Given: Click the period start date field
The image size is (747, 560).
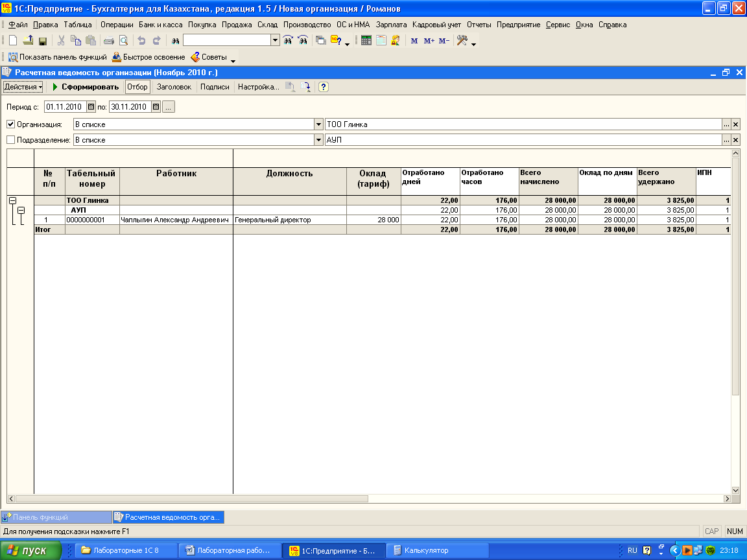Looking at the screenshot, I should point(65,107).
